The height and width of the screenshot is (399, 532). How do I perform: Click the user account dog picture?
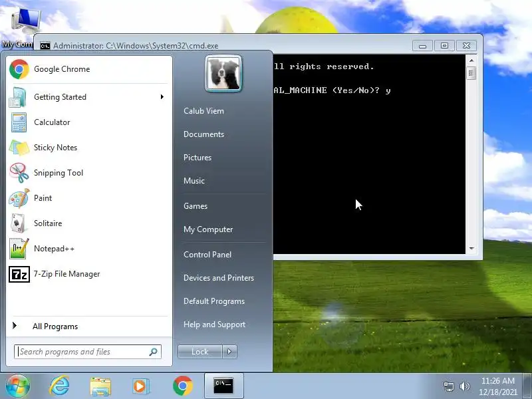click(223, 73)
